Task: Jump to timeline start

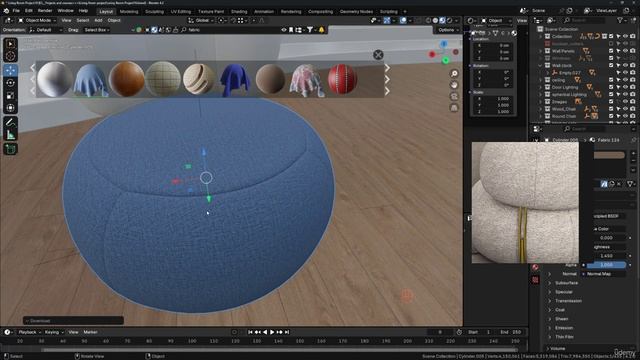Action: 250,332
